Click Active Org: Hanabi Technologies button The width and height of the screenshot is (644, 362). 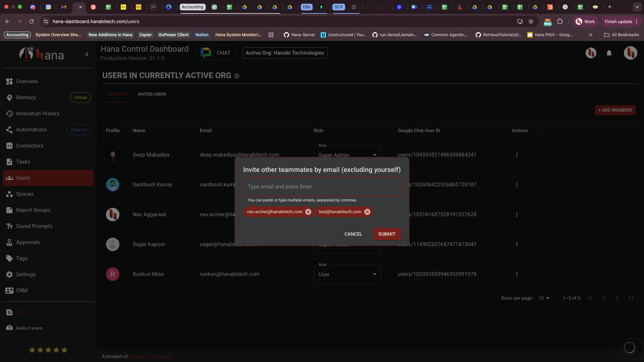285,53
